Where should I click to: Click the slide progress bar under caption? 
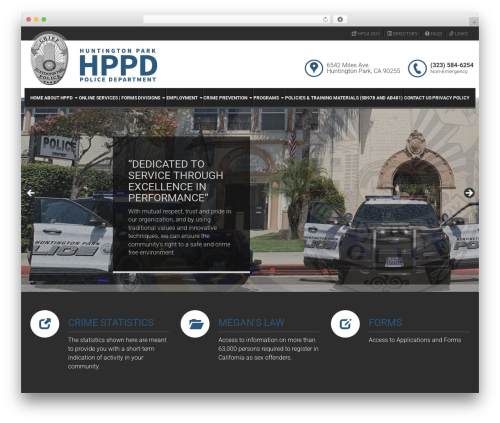click(181, 272)
